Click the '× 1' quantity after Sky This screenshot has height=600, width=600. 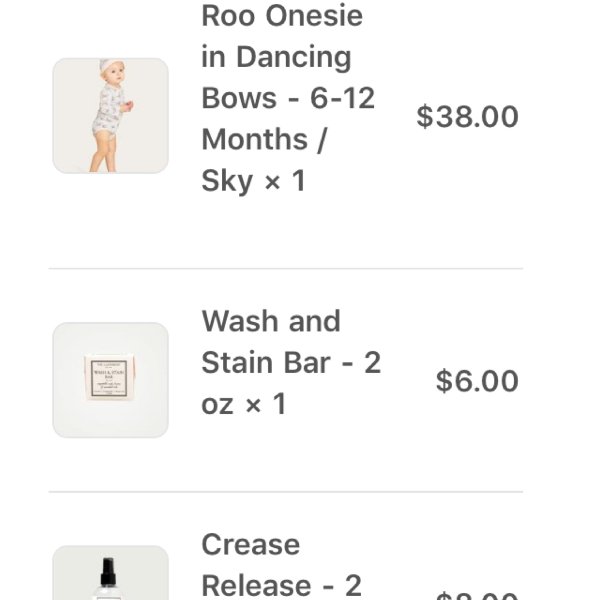(285, 181)
